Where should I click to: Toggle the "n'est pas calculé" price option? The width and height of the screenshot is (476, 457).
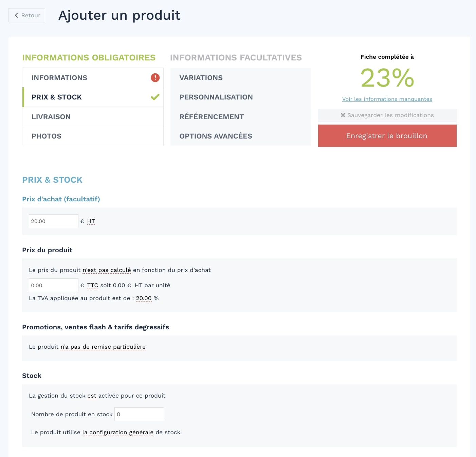click(107, 270)
